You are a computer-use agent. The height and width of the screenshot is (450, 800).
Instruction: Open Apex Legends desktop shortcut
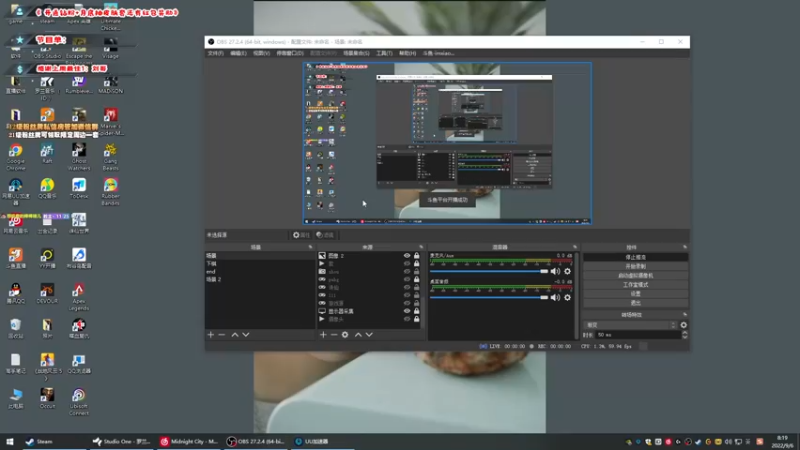coord(79,296)
